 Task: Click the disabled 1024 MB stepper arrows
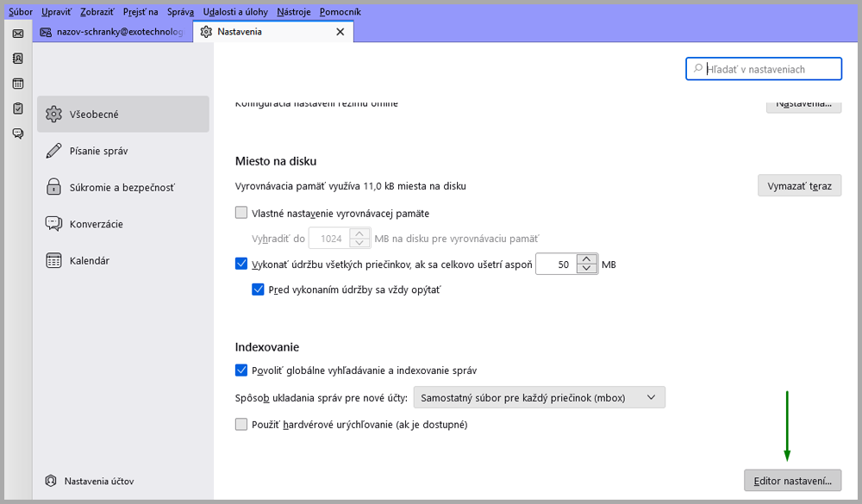coord(362,238)
